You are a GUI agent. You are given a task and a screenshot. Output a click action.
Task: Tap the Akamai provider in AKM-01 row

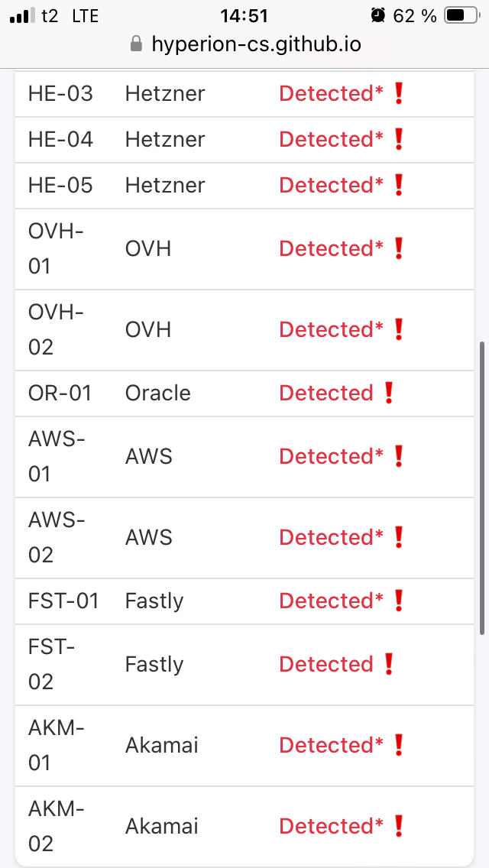click(x=162, y=745)
